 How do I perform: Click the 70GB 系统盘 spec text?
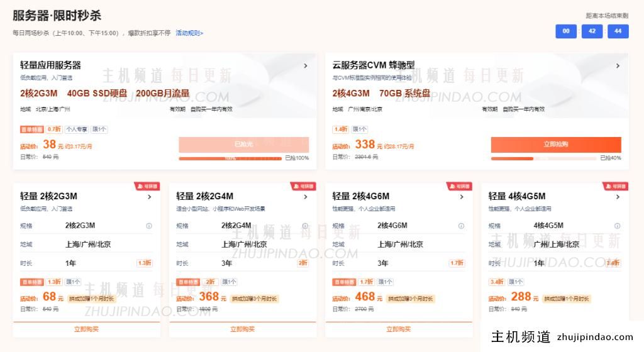coord(404,94)
